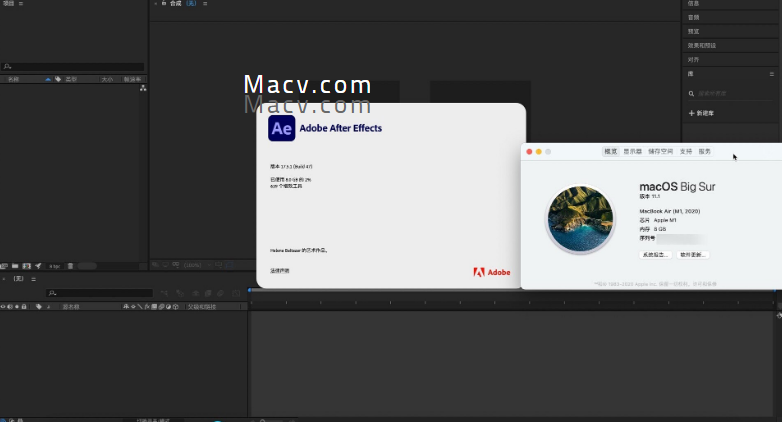The width and height of the screenshot is (782, 422).
Task: Click the Adobe logo in About dialog
Action: [492, 272]
